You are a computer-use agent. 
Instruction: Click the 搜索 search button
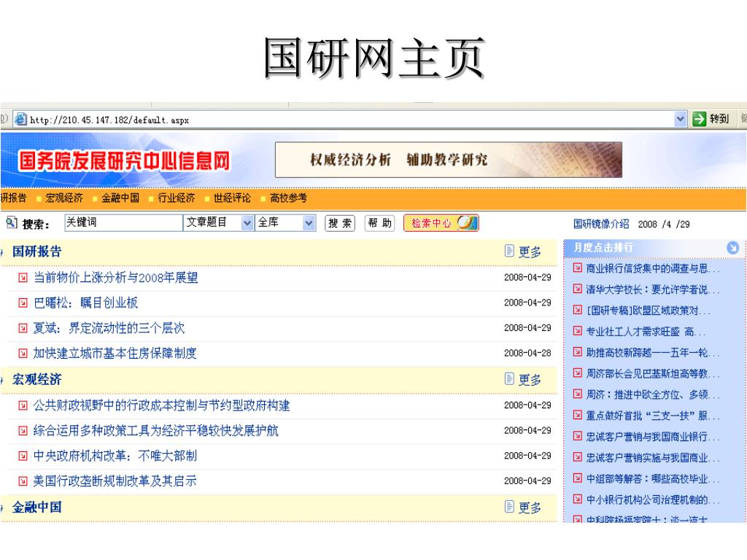pyautogui.click(x=340, y=223)
